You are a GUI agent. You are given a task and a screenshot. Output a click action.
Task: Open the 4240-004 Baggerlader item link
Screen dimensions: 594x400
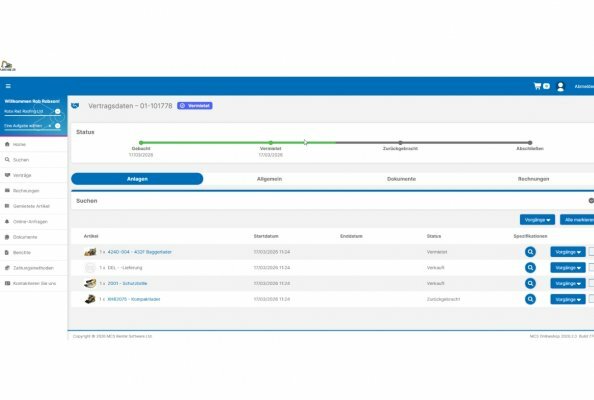pyautogui.click(x=139, y=252)
